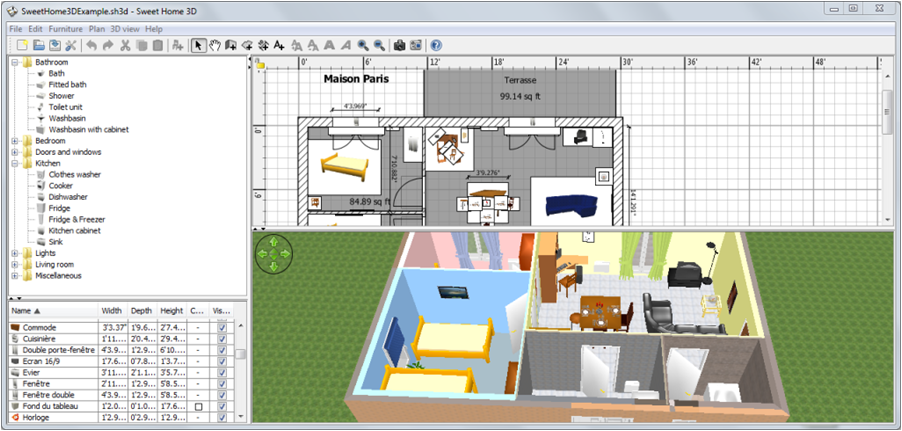Click the Increase text size icon
The height and width of the screenshot is (431, 902).
click(297, 45)
